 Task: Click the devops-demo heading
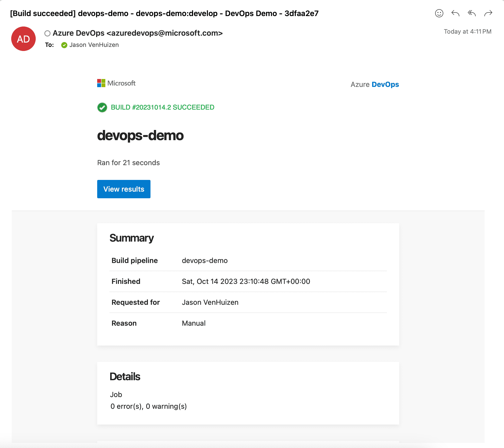(140, 135)
